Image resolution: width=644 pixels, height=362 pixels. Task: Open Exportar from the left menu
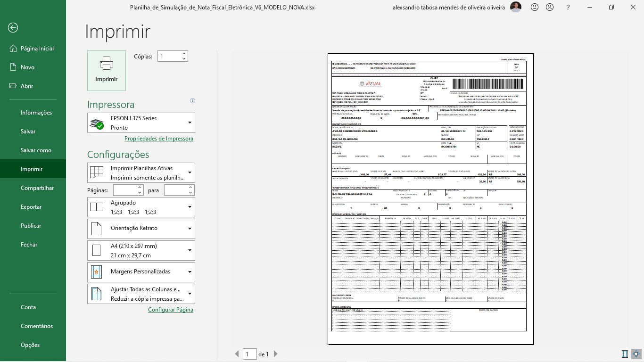31,207
